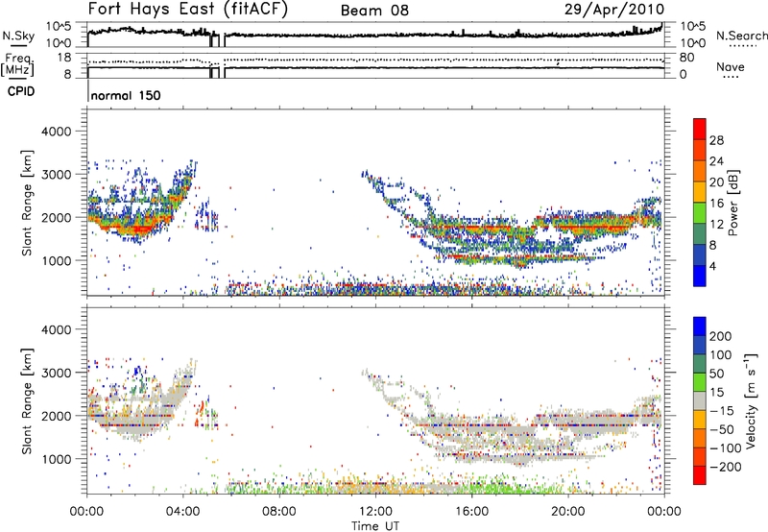The width and height of the screenshot is (768, 532).
Task: Click the "Time UT" axis label
Action: [x=375, y=525]
